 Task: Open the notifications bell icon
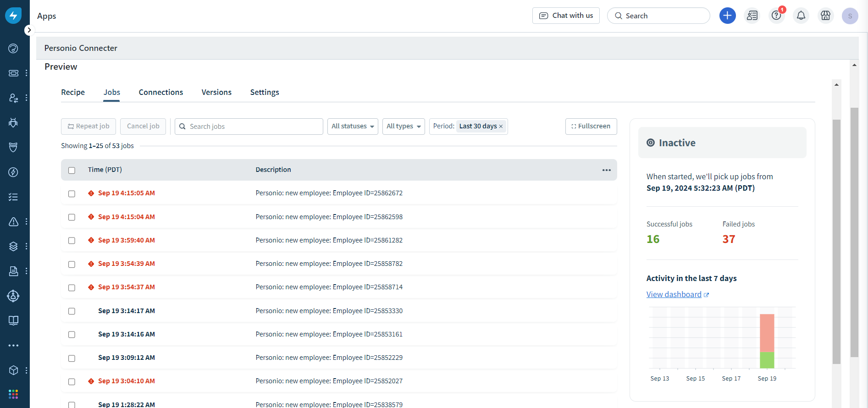(x=801, y=16)
